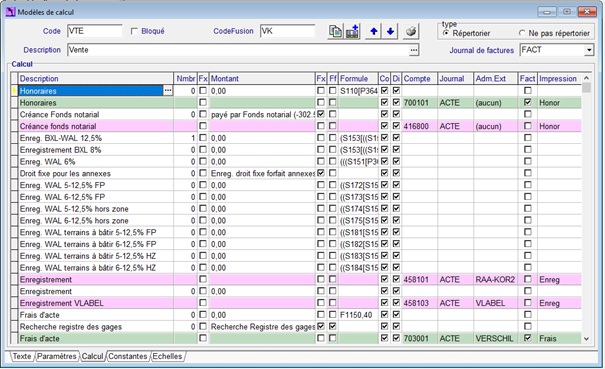605x369 pixels.
Task: Click the Description column header
Action: coord(96,79)
